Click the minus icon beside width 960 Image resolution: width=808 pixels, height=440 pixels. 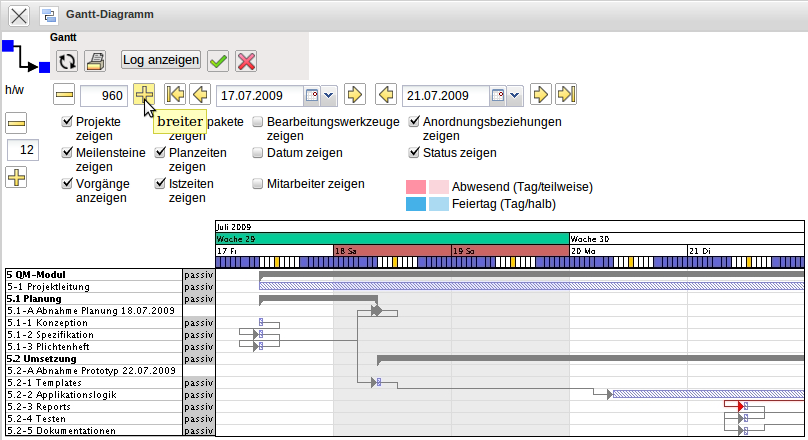pyautogui.click(x=65, y=95)
